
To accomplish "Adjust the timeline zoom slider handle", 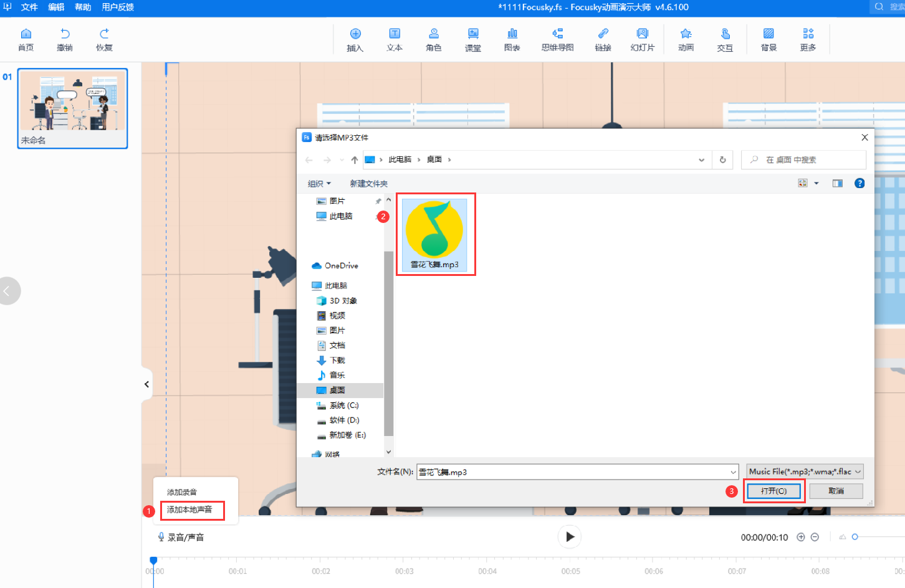I will click(x=855, y=537).
